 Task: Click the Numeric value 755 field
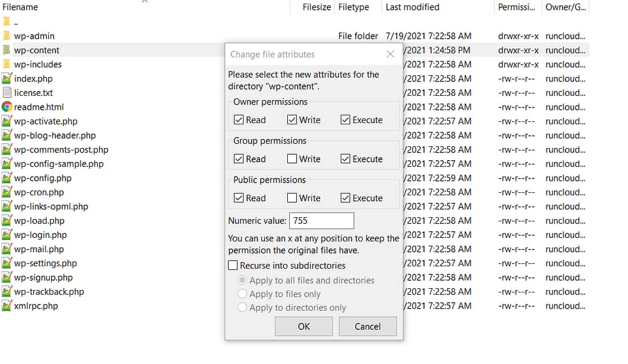coord(321,220)
